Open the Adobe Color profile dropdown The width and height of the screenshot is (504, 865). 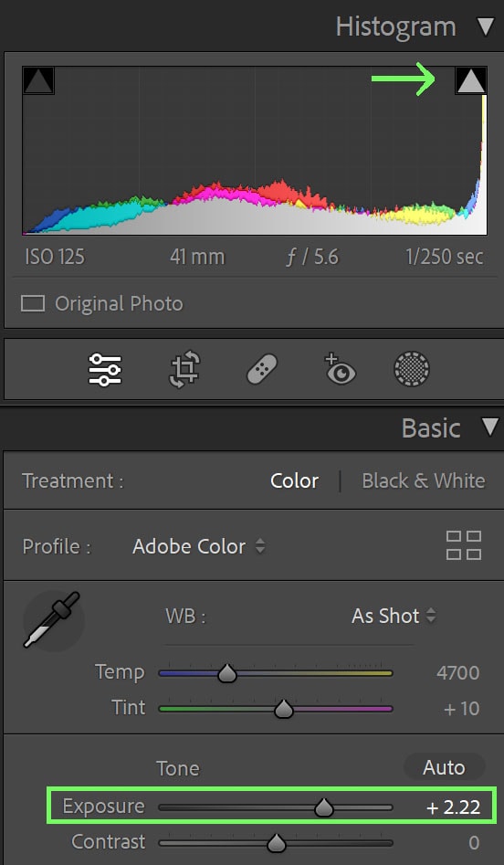198,546
